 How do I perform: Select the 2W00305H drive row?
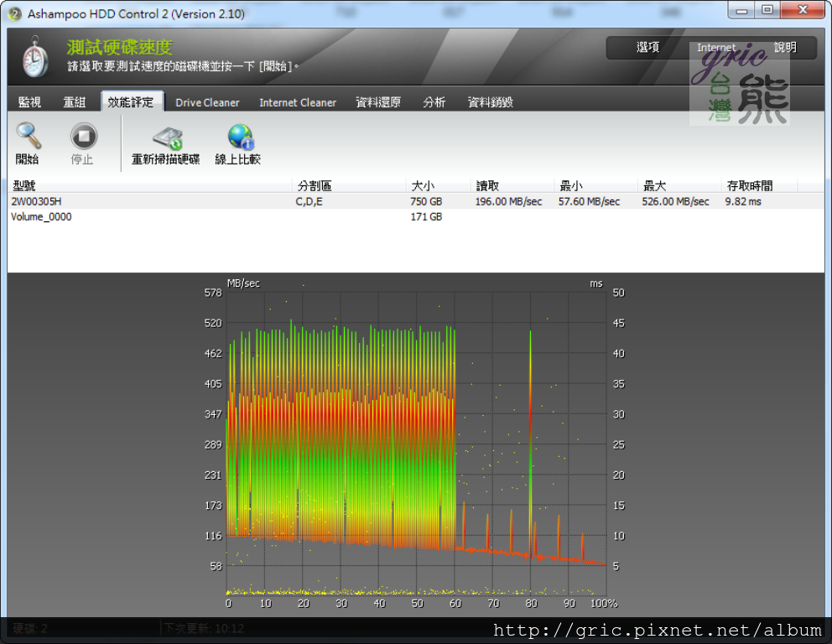point(416,201)
